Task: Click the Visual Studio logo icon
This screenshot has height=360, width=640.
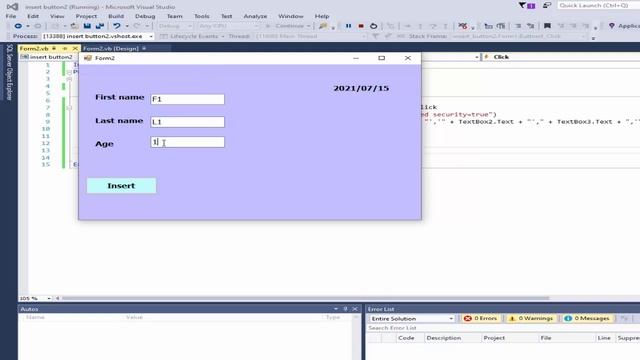Action: point(12,7)
